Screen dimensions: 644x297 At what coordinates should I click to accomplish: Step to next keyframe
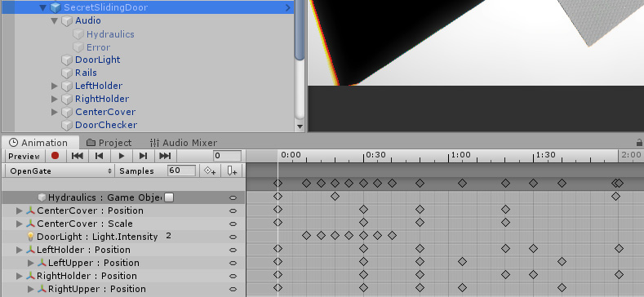tap(143, 156)
